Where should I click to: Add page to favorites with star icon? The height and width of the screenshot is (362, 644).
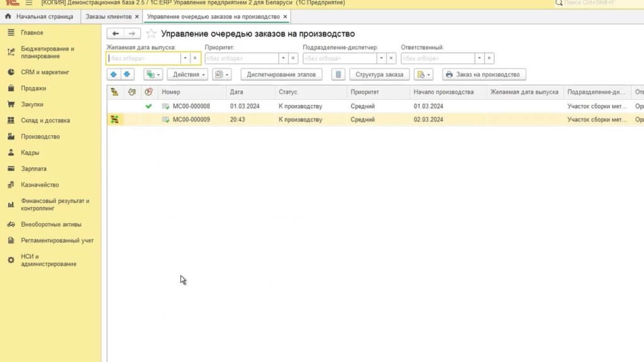(151, 34)
